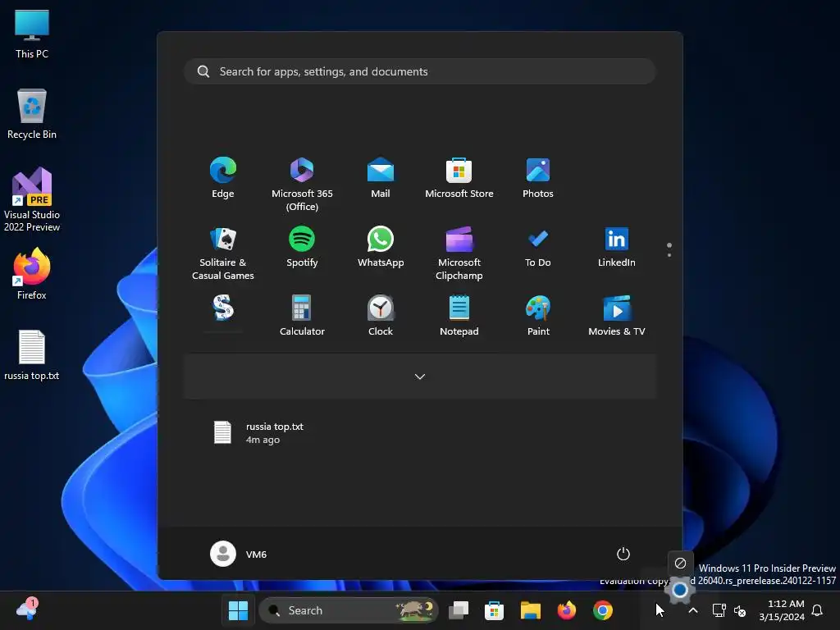Open Calculator
The height and width of the screenshot is (630, 840).
(302, 316)
